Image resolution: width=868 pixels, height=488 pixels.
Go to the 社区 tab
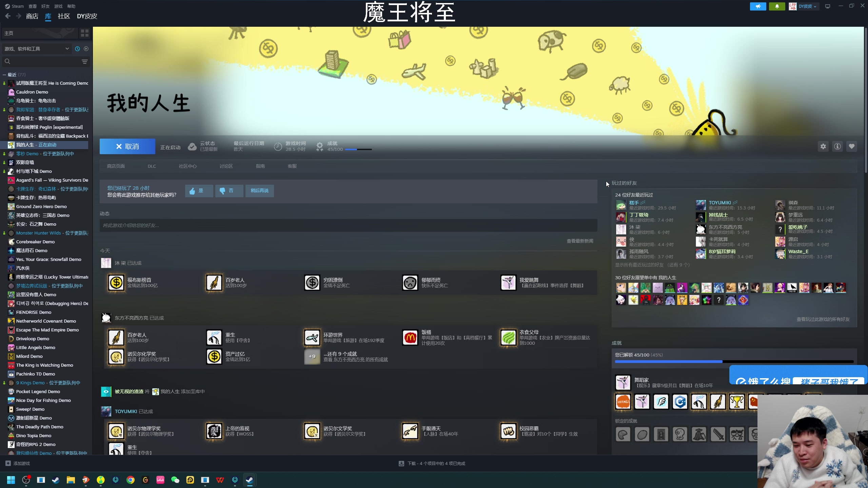[x=64, y=16]
